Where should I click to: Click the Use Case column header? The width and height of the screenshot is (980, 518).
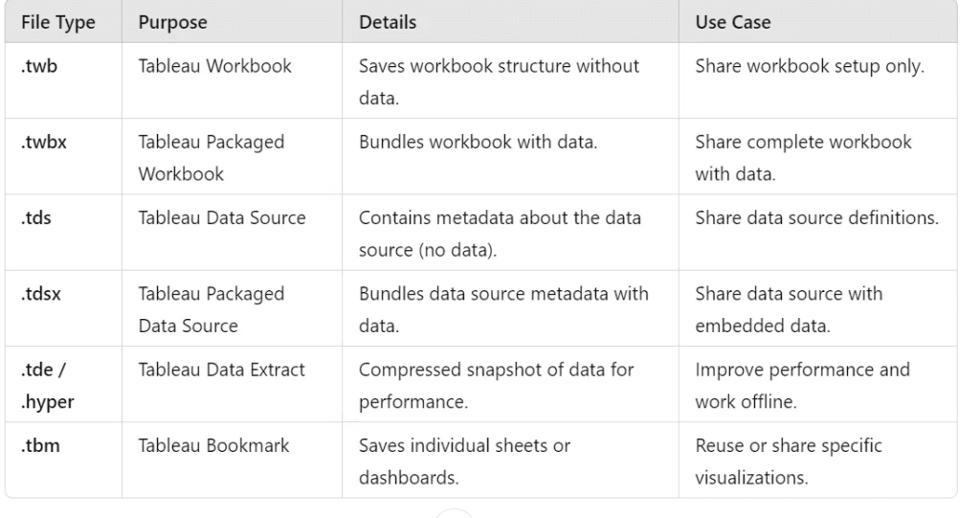[732, 22]
